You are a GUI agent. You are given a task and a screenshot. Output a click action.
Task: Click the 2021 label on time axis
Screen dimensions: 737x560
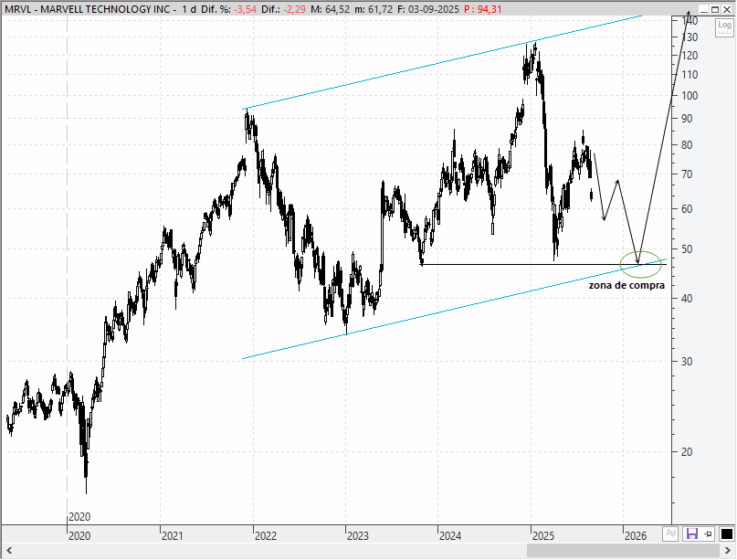(x=172, y=535)
